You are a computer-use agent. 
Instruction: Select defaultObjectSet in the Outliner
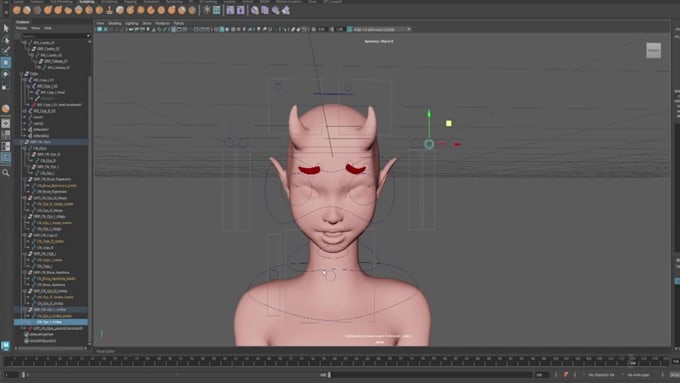pyautogui.click(x=42, y=340)
